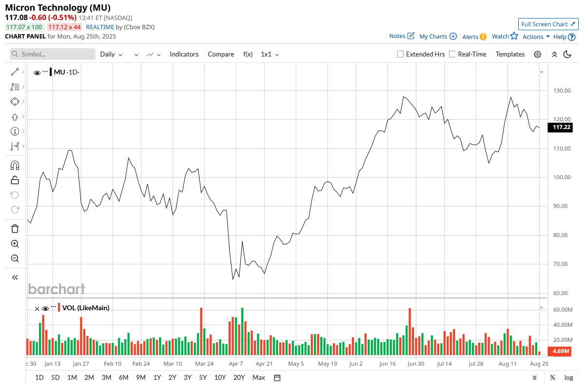
Task: Select the 6M time range
Action: click(x=123, y=377)
